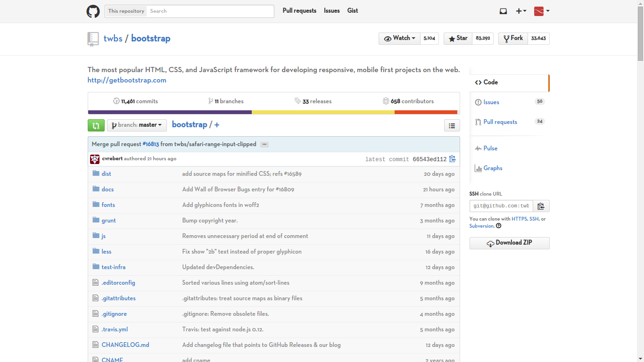Copy latest commit SHA to clipboard

pos(452,159)
